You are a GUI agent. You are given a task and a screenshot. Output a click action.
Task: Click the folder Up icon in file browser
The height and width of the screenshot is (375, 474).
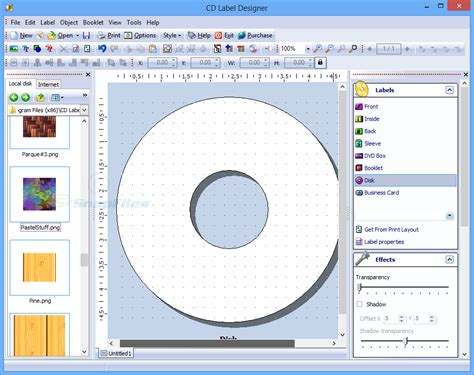point(40,97)
